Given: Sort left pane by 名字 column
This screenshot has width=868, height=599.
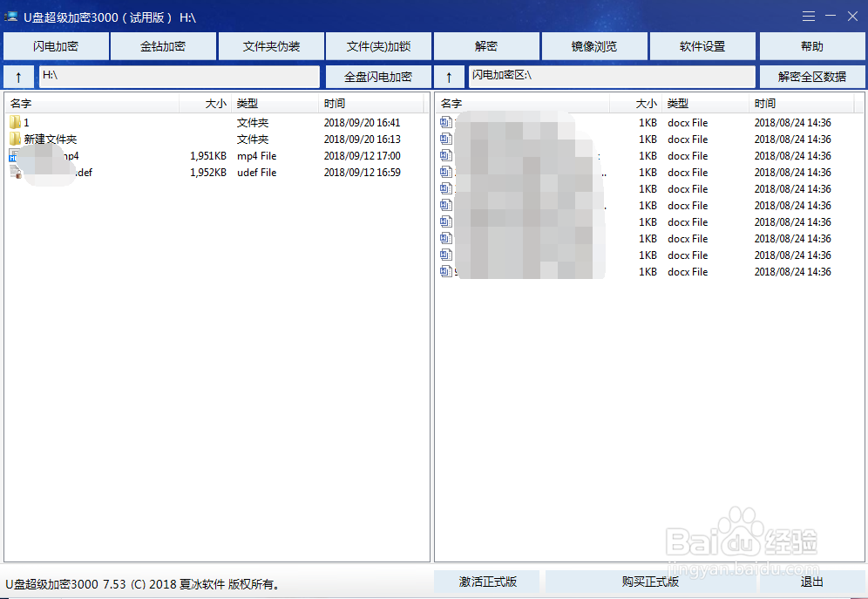Looking at the screenshot, I should point(92,104).
